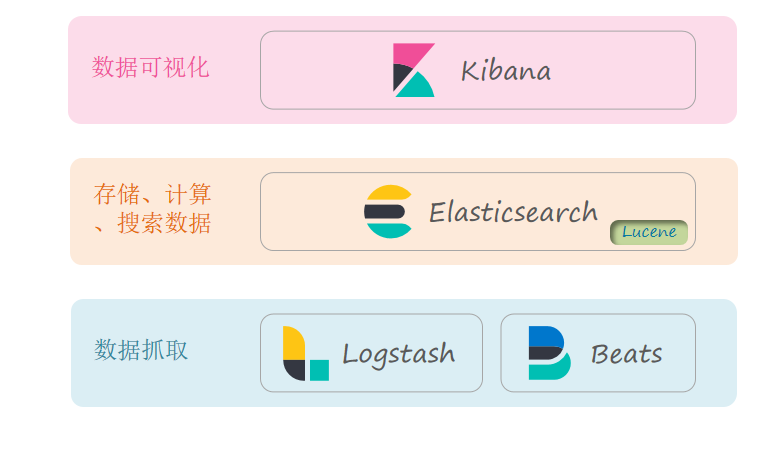
Task: Click the yellow top arc of Elasticsearch logo
Action: click(x=388, y=193)
